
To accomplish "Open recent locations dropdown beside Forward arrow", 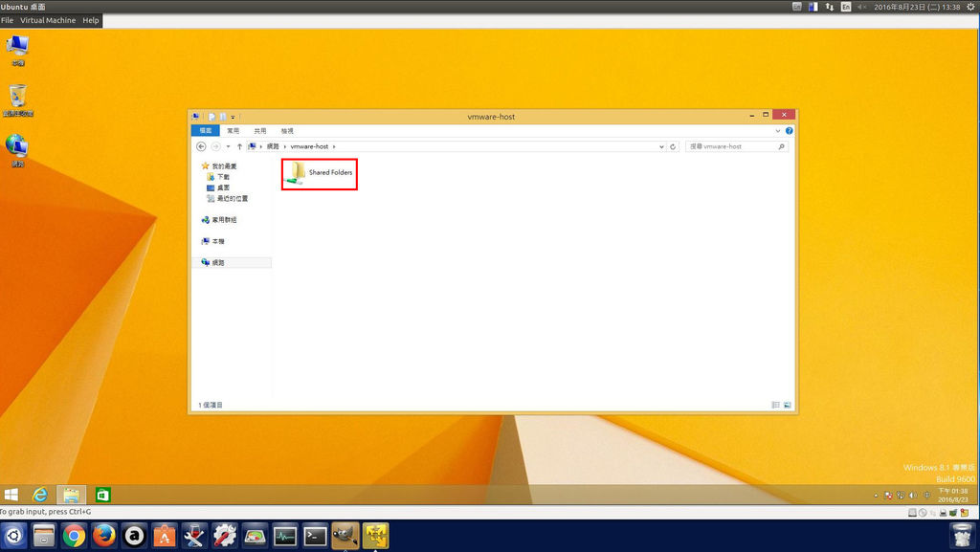I will (228, 146).
